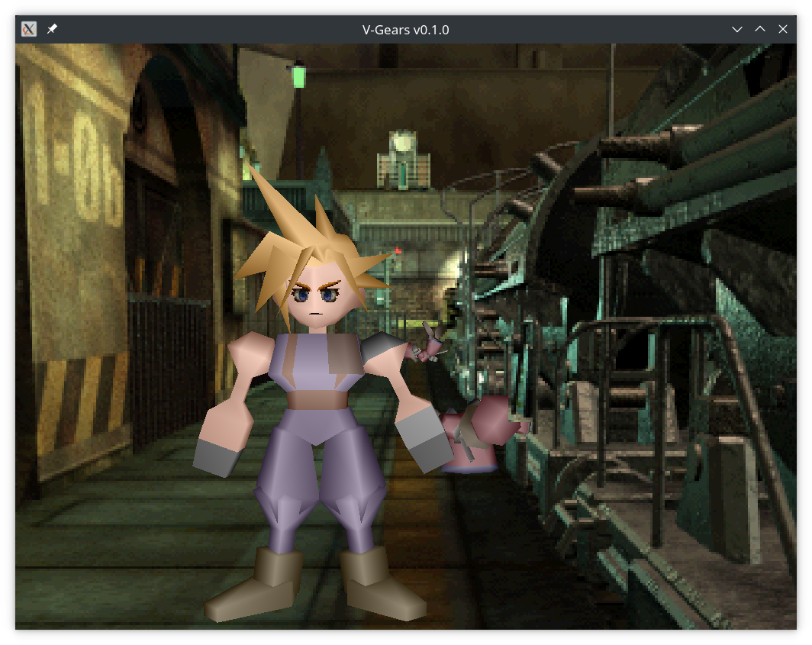The height and width of the screenshot is (645, 812).
Task: Minimize the V-Gears window
Action: pos(737,30)
